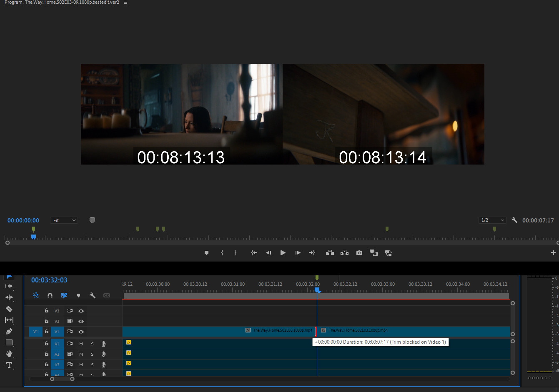Select the Hand tool
Image resolution: width=559 pixels, height=392 pixels.
(9, 354)
